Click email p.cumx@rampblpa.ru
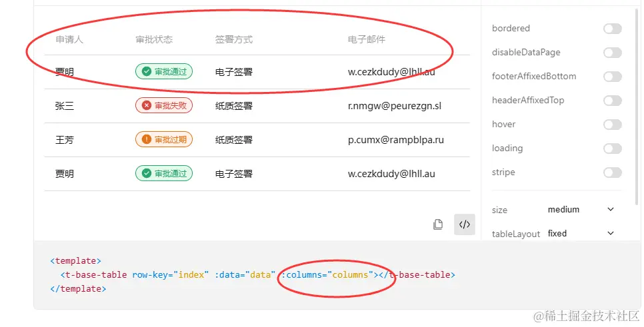Viewport: 644px width, 327px height. (396, 140)
